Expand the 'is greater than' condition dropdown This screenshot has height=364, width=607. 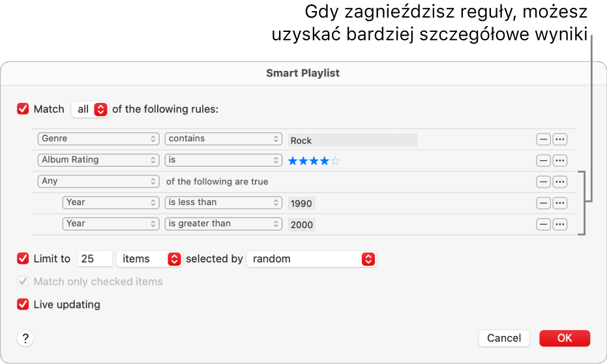point(223,224)
